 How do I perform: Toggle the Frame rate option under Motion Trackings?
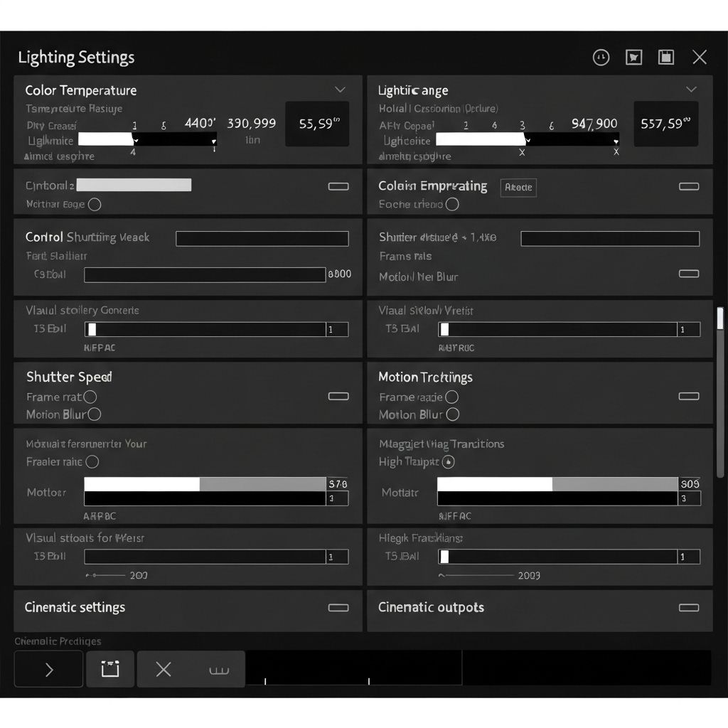tap(453, 398)
